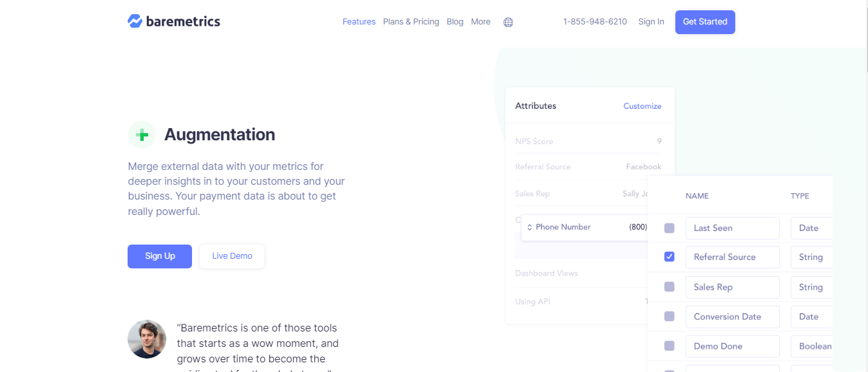Call the 1-855-948-6210 phone number link

[595, 21]
